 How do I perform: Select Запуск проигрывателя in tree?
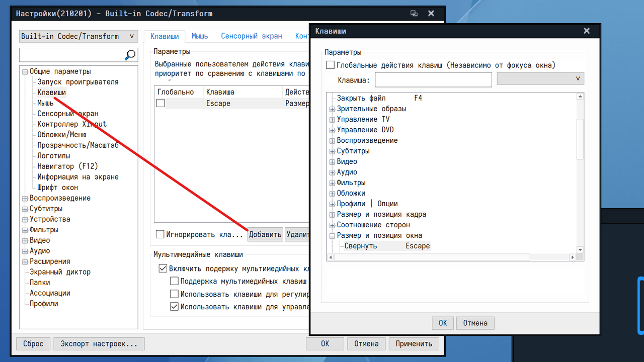(x=78, y=82)
